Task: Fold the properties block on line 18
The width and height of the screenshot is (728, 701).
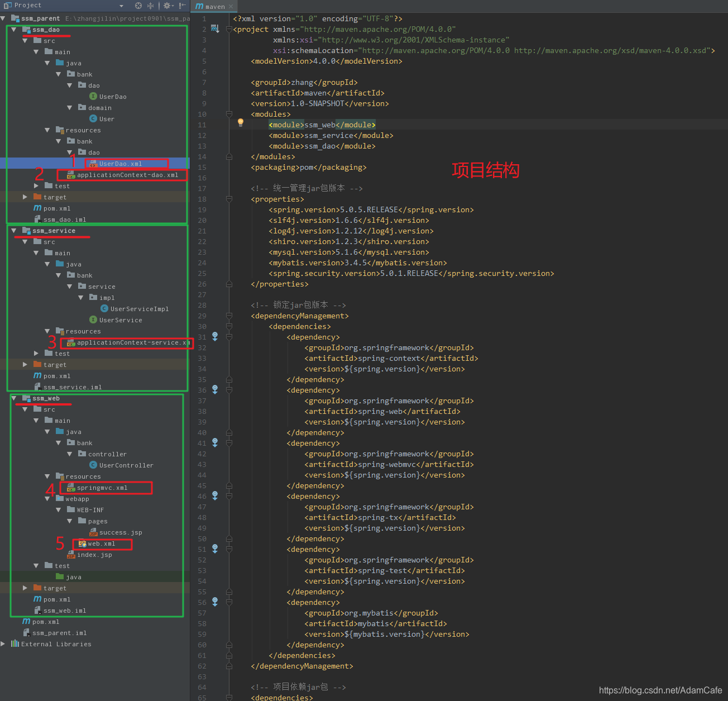Action: 229,199
